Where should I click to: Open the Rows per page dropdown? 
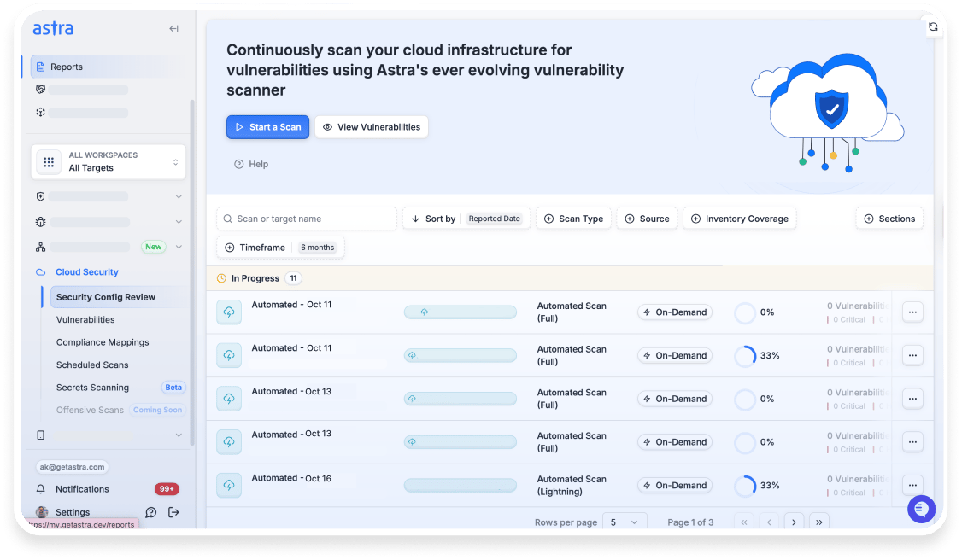tap(625, 522)
